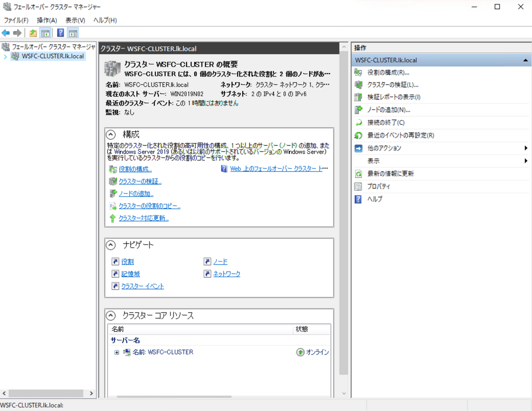Click the 最近のイベントの再設定 icon in actions
532x411 pixels.
pos(358,135)
